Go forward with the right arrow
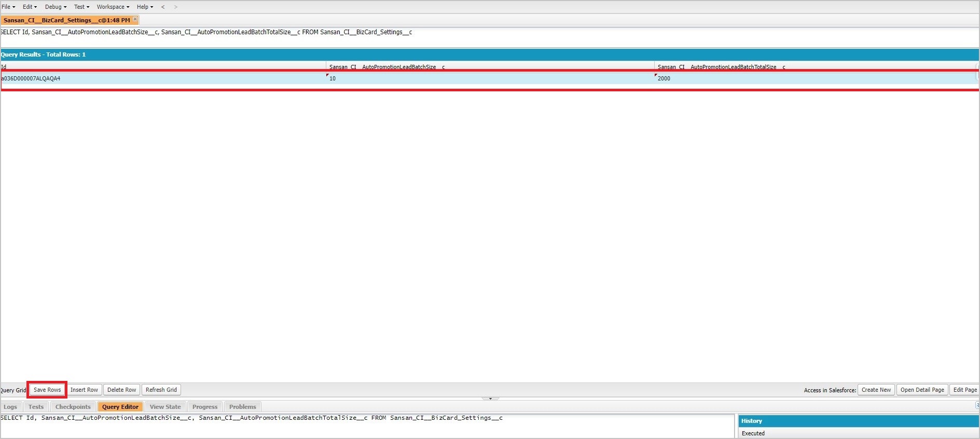The width and height of the screenshot is (980, 439). pos(175,7)
